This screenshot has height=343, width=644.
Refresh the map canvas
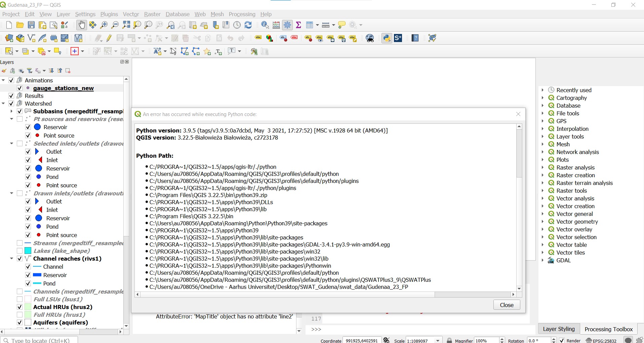click(x=248, y=25)
